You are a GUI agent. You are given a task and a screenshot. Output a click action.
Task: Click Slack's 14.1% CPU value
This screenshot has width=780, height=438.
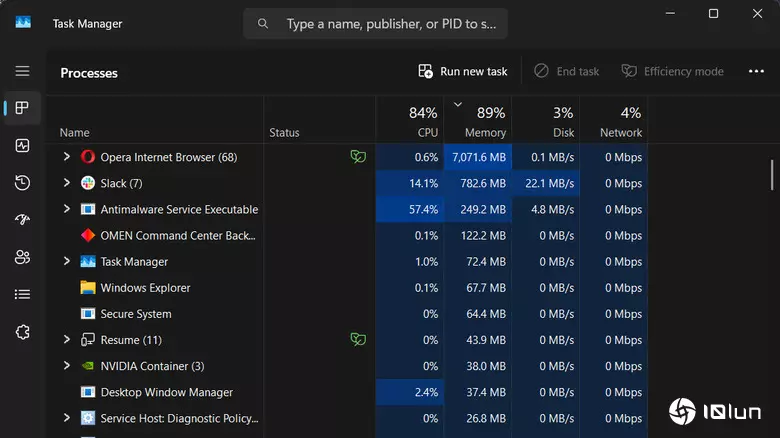(423, 183)
